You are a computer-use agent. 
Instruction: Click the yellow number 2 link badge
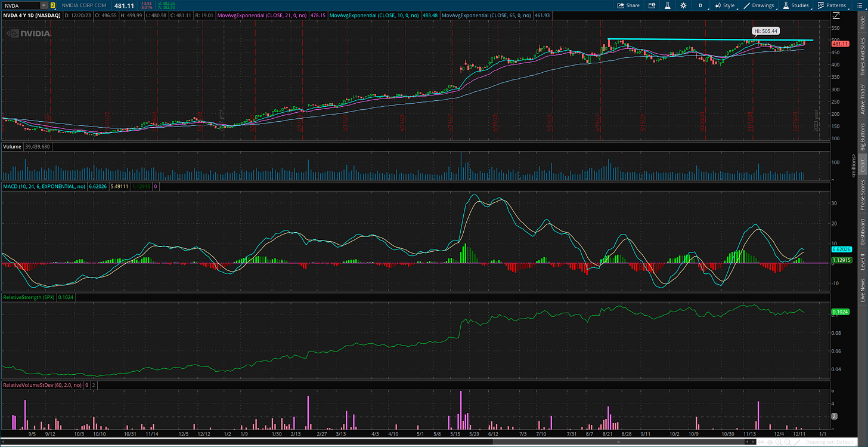[52, 5]
